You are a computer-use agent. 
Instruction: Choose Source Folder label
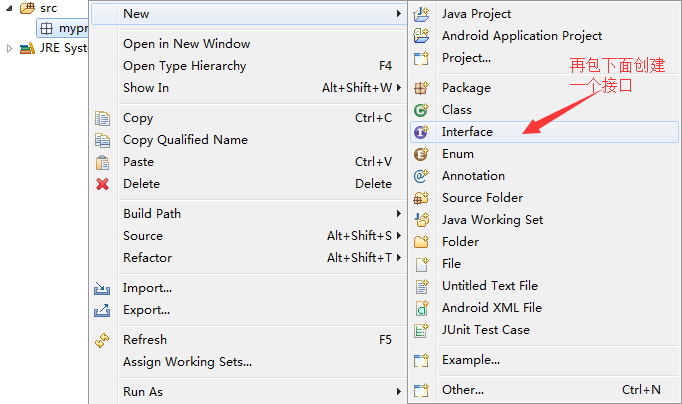click(x=482, y=198)
